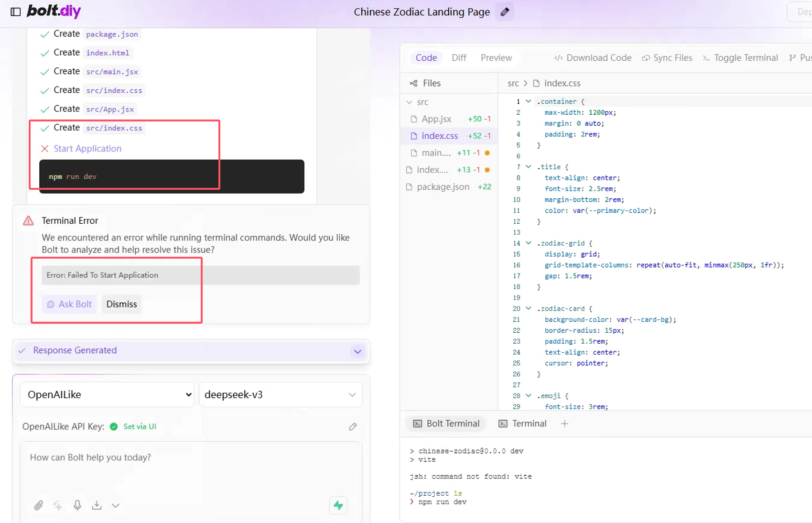Open index.html chip in action list

click(x=108, y=53)
